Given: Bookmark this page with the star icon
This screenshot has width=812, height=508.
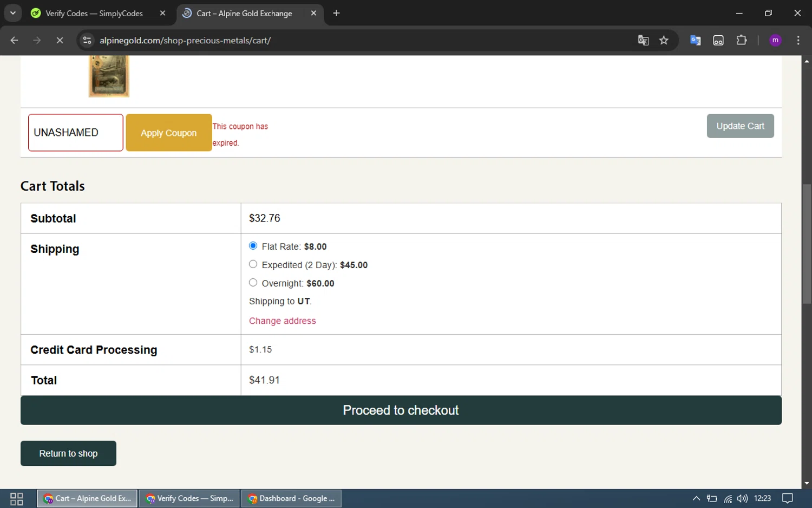Looking at the screenshot, I should 664,40.
